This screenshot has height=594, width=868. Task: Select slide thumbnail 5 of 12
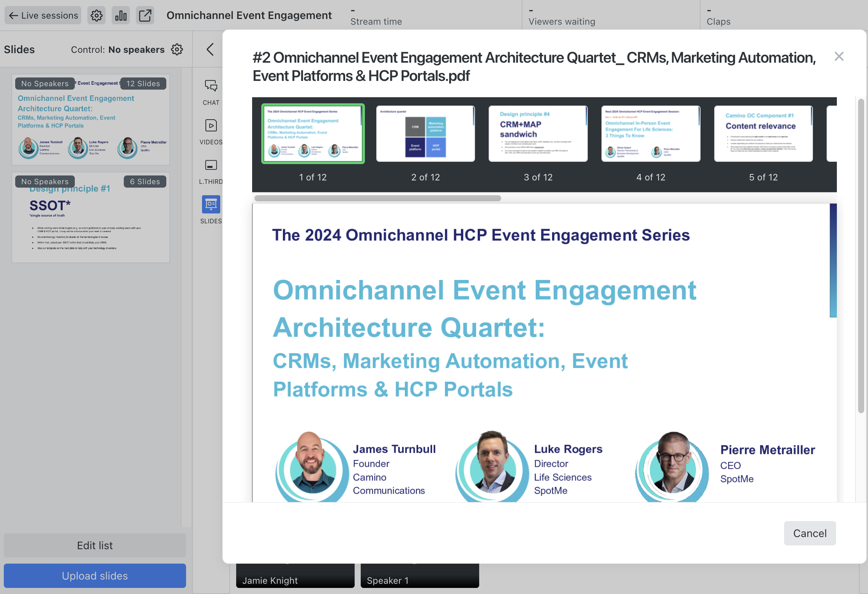pos(764,134)
